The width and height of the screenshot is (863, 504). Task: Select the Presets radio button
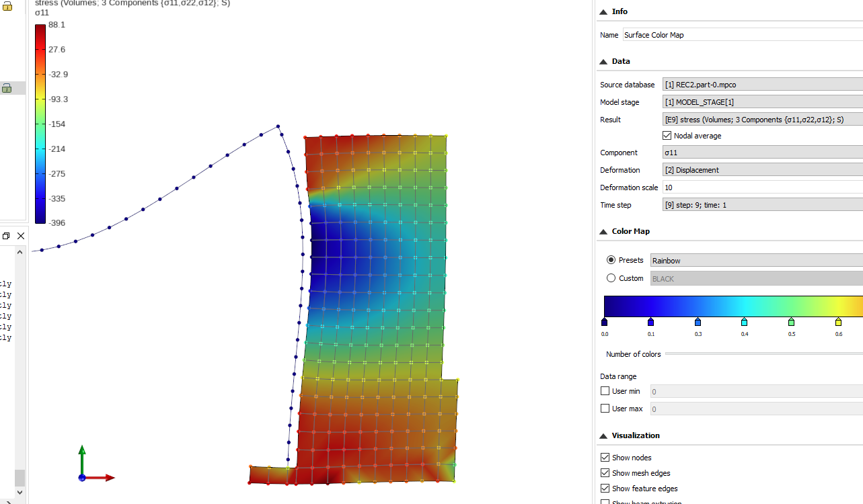[611, 260]
